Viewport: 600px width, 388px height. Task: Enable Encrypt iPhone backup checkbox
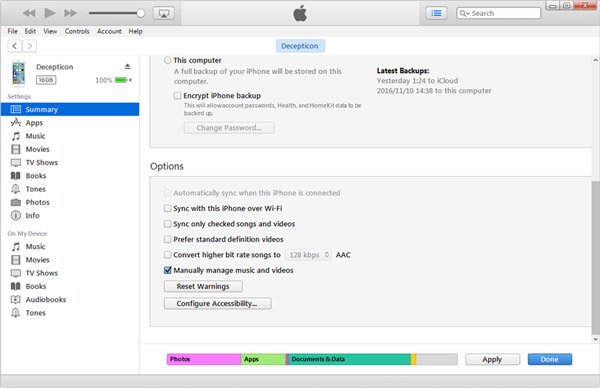177,96
